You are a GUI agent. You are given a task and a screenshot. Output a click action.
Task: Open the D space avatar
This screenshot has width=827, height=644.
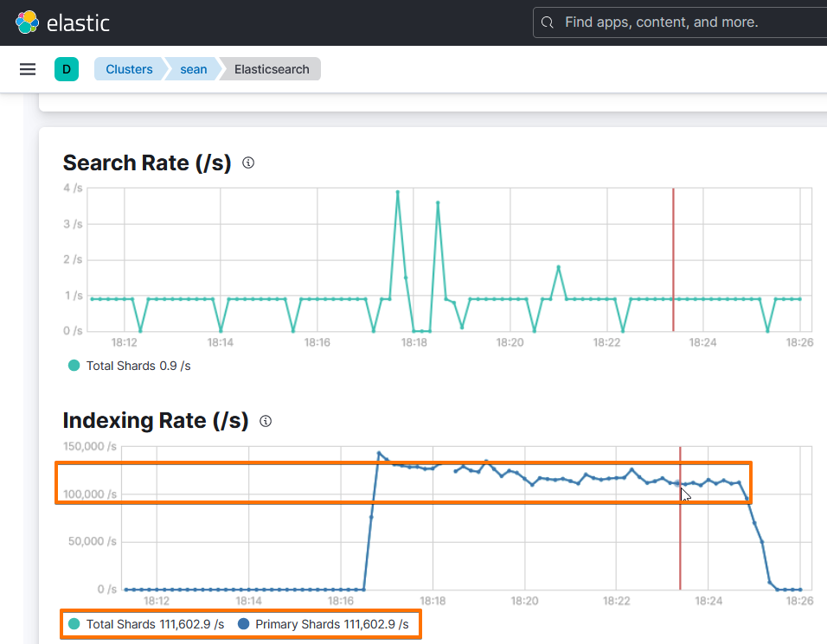click(67, 69)
